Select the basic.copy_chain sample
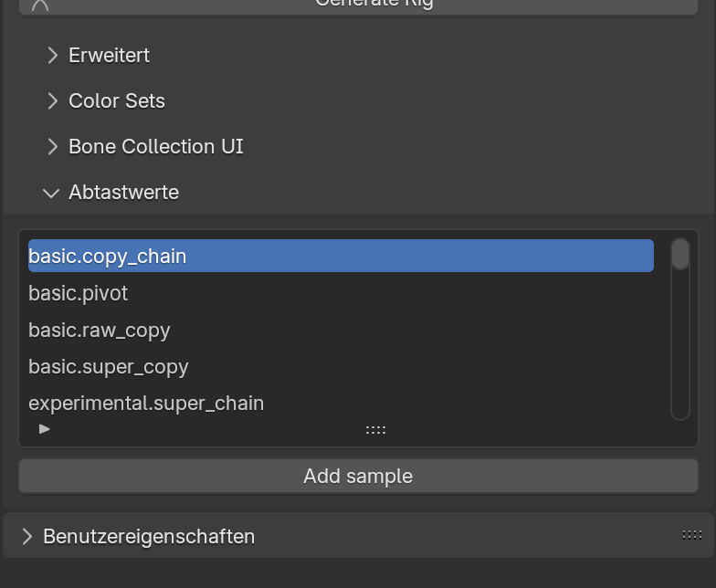The image size is (716, 588). (341, 257)
